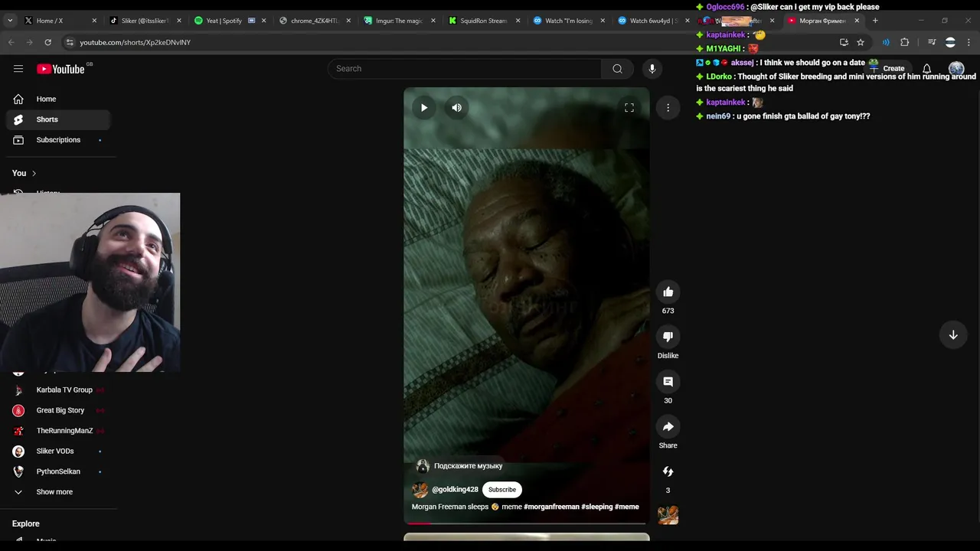Mute the short with the volume icon
The height and width of the screenshot is (551, 980).
[457, 108]
